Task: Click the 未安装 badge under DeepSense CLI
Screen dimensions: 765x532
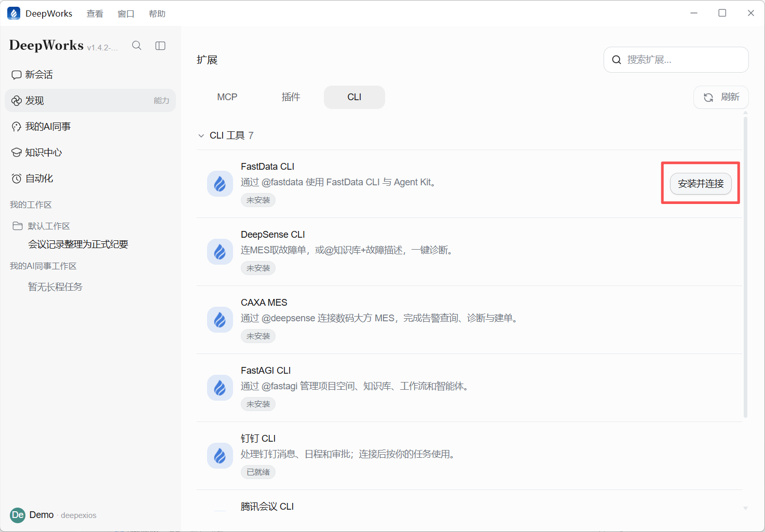Action: pyautogui.click(x=258, y=268)
